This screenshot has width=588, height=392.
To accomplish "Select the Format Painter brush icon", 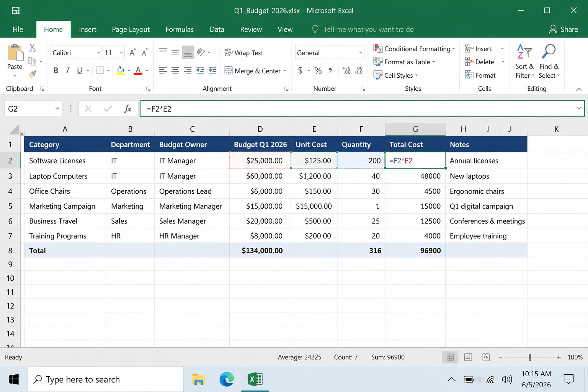I will coord(33,74).
